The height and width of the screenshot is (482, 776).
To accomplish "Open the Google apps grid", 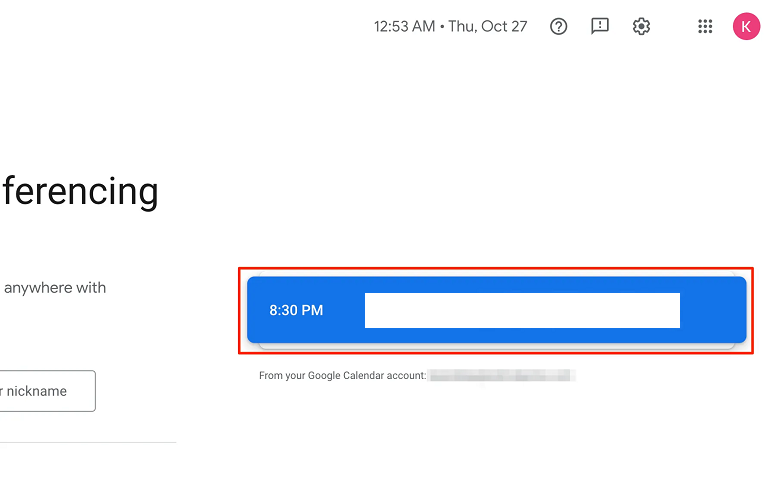I will point(705,26).
